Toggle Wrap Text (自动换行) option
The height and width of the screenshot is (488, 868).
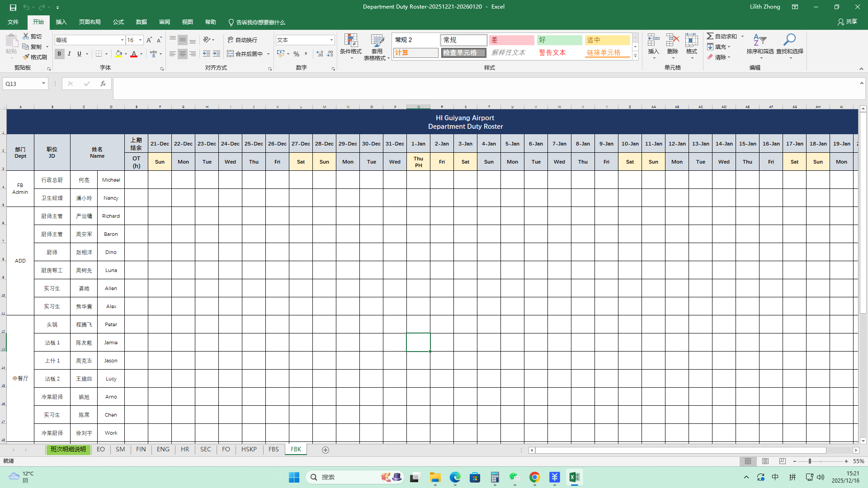click(x=242, y=40)
